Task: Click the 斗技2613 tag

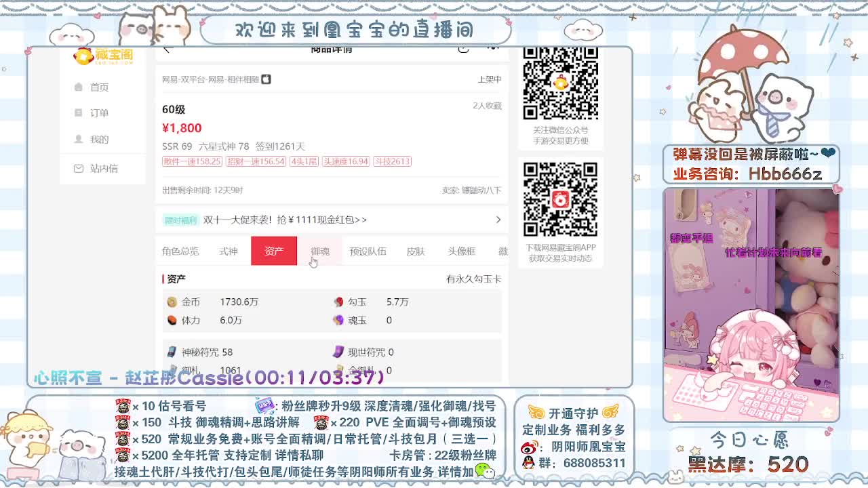Action: pos(392,161)
